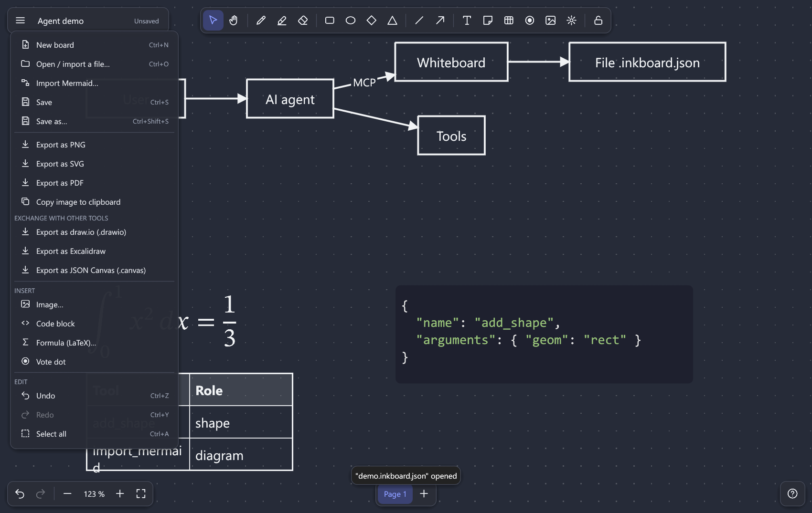Screen dimensions: 812x513
Task: Choose New board from menu
Action: [x=95, y=45]
